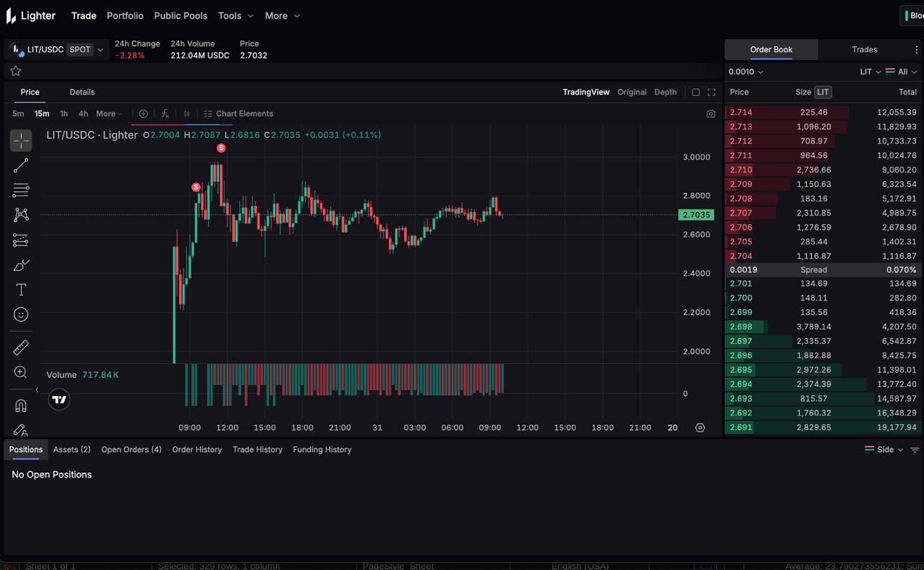Click the 2.704 ask price row

(741, 256)
